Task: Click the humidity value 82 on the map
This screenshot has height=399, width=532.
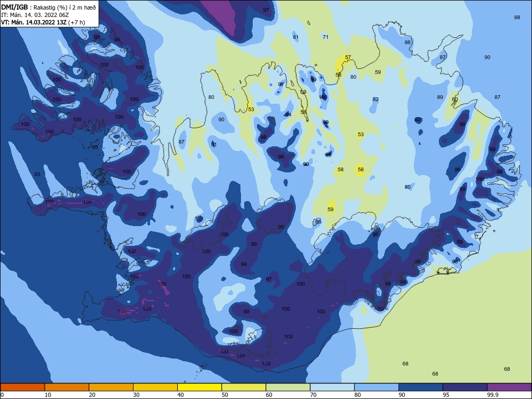Action: [376, 99]
